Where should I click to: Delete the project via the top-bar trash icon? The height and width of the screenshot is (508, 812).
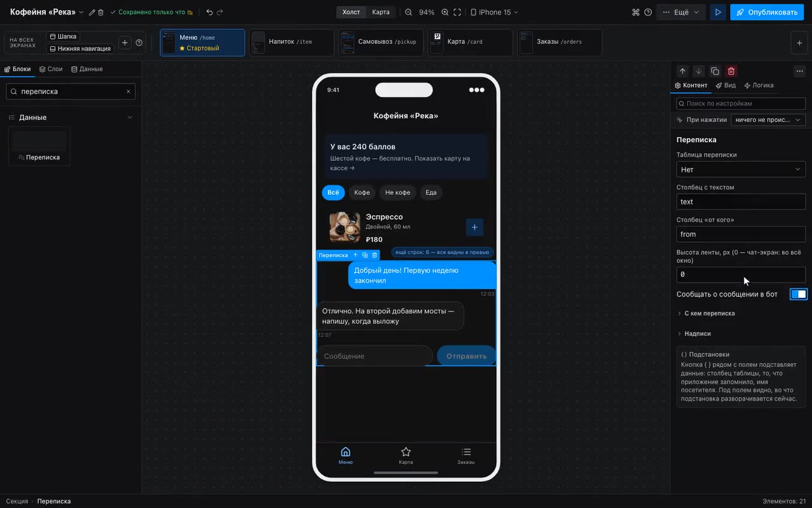[101, 12]
